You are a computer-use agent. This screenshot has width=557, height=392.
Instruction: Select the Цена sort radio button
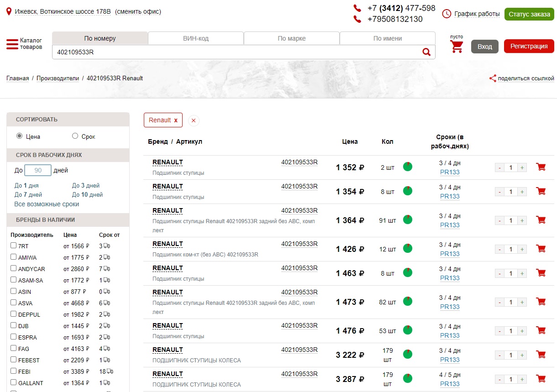click(x=20, y=136)
